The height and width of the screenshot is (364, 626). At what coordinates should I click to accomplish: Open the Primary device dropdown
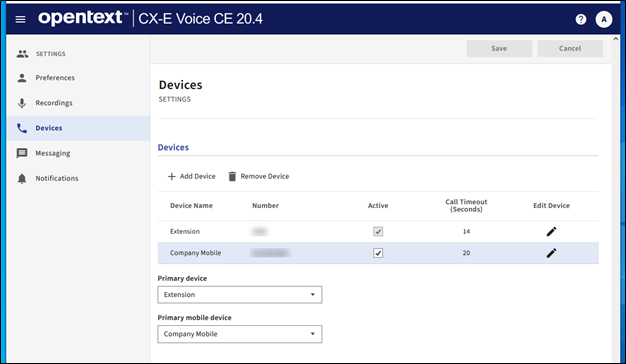click(240, 295)
